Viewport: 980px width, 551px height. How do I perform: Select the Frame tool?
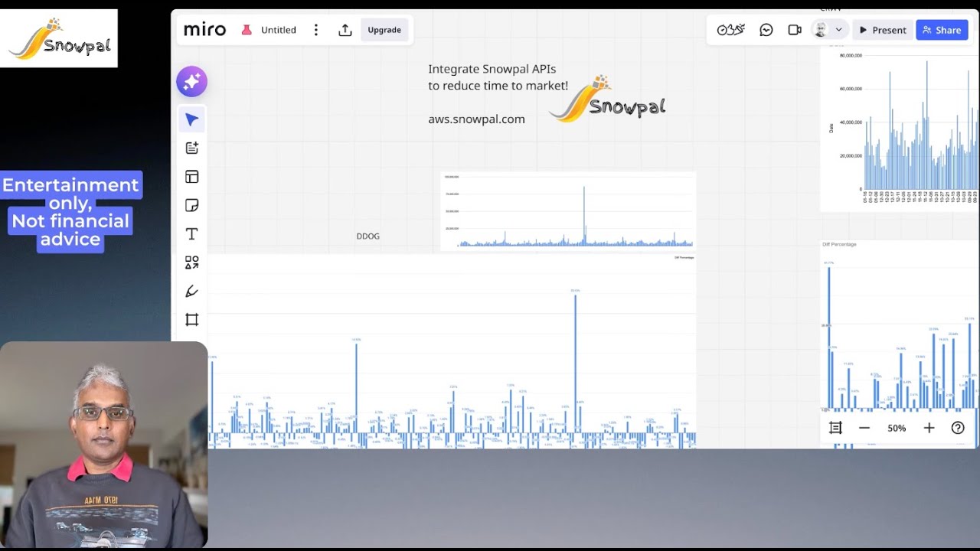[191, 320]
